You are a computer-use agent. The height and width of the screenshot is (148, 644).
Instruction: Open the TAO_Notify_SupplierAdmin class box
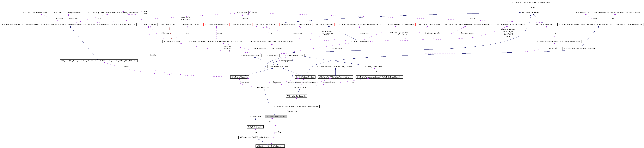pos(296,96)
